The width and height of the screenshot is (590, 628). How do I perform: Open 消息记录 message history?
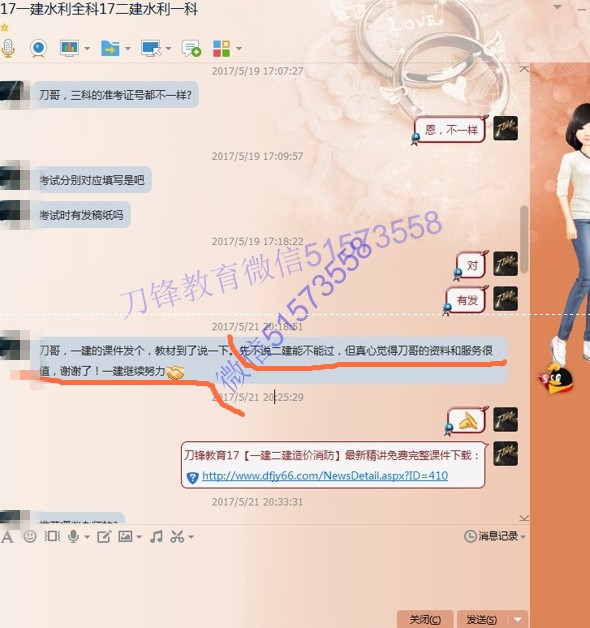(495, 536)
